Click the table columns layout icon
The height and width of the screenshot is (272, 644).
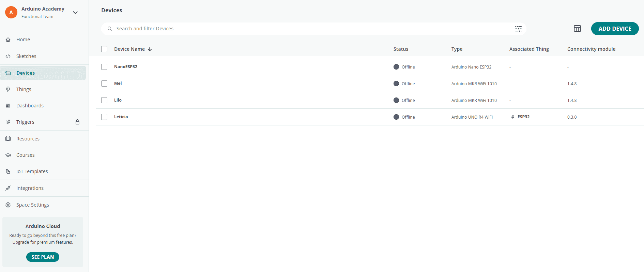(577, 29)
